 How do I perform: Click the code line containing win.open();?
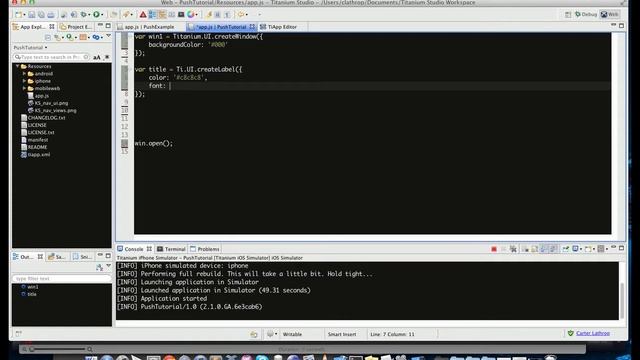point(154,143)
